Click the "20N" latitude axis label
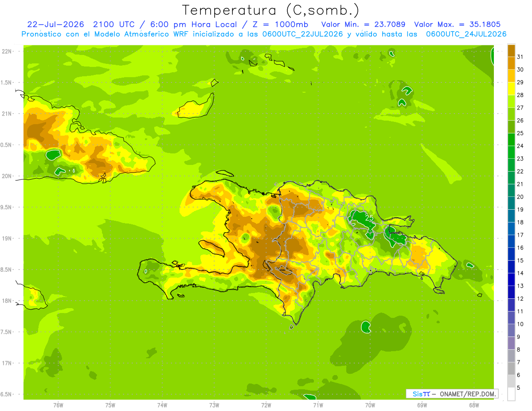 coord(7,176)
